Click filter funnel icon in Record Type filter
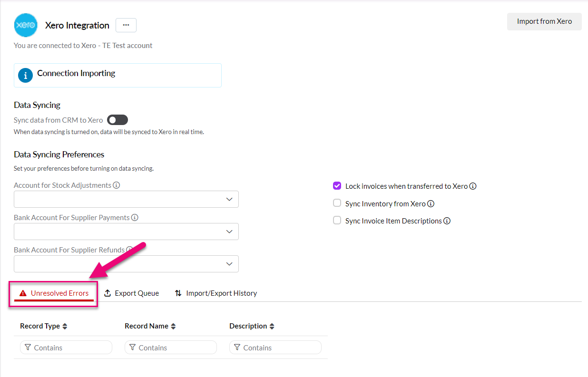Image resolution: width=588 pixels, height=377 pixels. 28,348
